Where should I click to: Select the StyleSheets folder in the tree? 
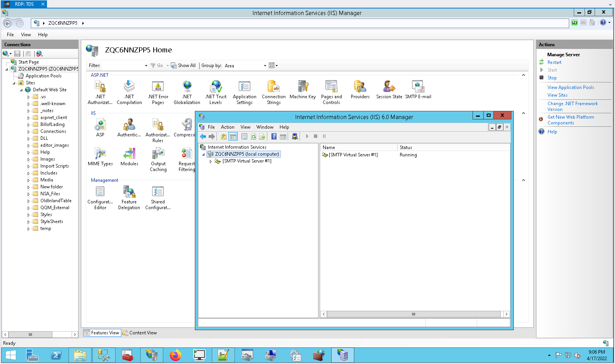(52, 221)
